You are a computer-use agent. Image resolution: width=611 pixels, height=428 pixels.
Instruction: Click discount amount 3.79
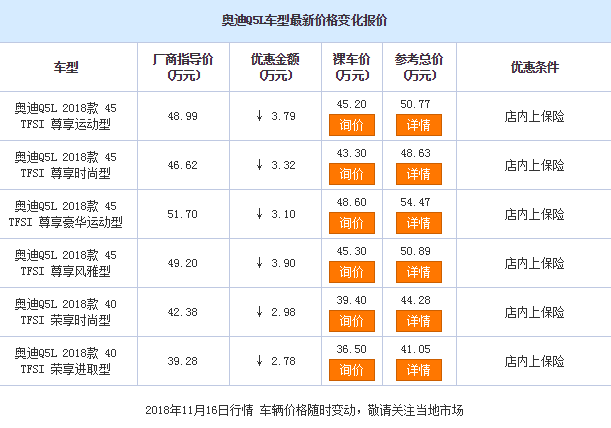[275, 116]
